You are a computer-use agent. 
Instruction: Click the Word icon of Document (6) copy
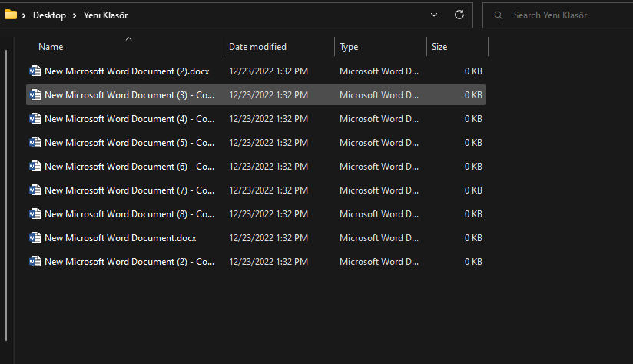click(x=35, y=167)
